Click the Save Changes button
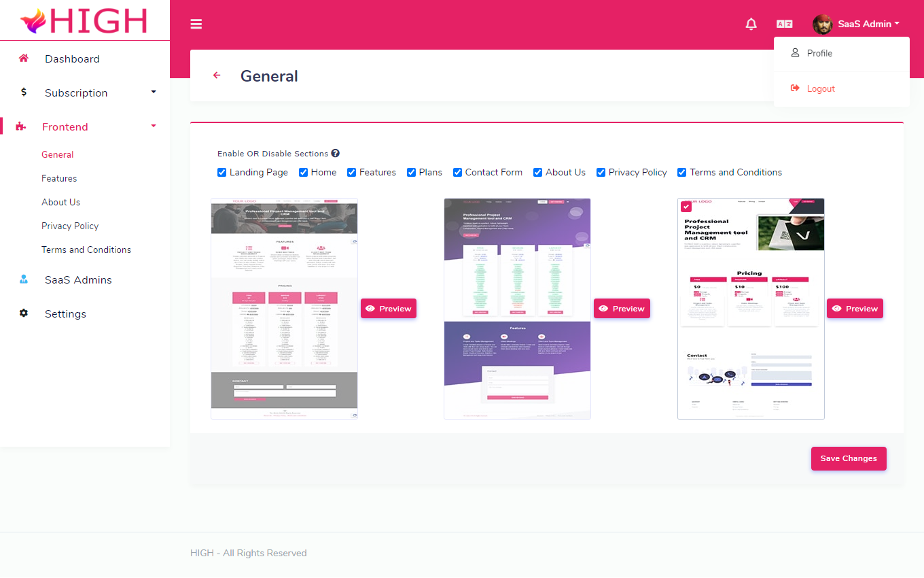Viewport: 924px width, 578px height. pyautogui.click(x=849, y=458)
